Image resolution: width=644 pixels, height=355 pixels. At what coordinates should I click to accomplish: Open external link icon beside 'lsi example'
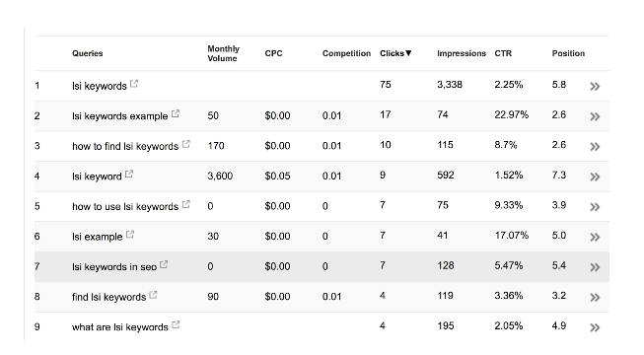[x=130, y=235]
